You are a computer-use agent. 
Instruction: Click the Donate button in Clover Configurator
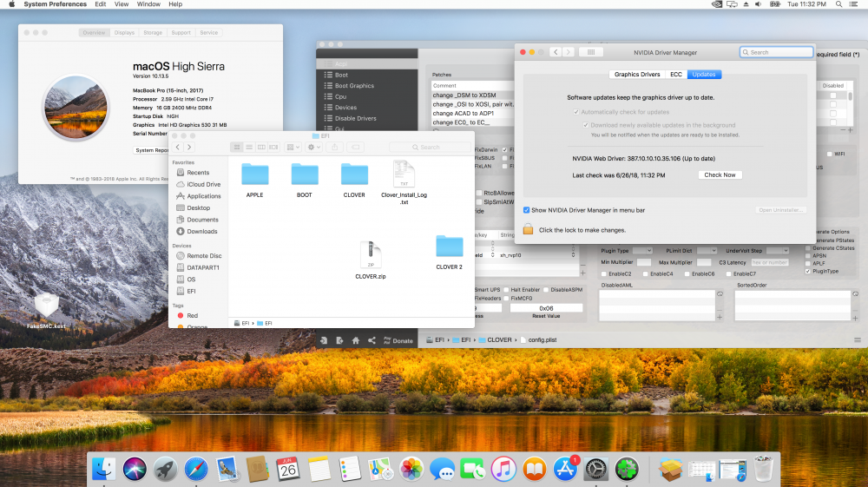(x=398, y=340)
